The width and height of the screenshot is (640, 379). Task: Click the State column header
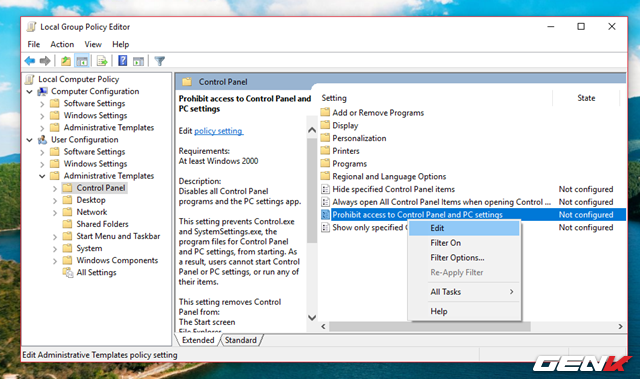tap(586, 98)
